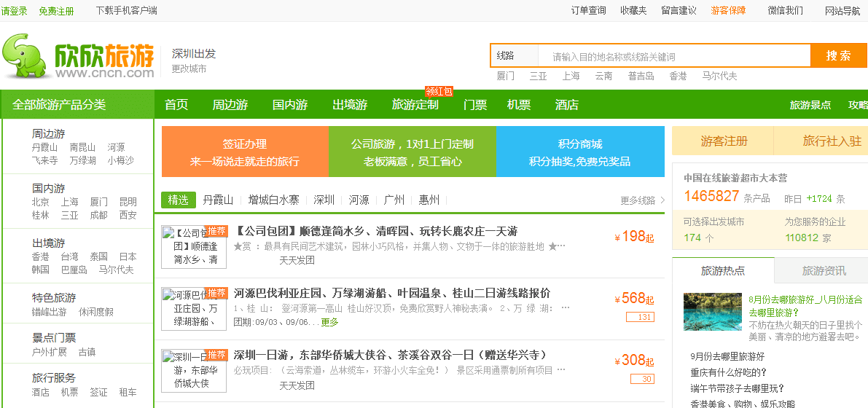Image resolution: width=868 pixels, height=408 pixels.
Task: Click the destination search input field
Action: [x=674, y=56]
